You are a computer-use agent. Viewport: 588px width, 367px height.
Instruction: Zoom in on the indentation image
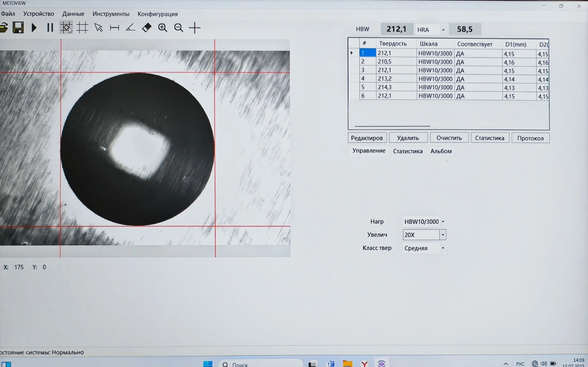(163, 28)
